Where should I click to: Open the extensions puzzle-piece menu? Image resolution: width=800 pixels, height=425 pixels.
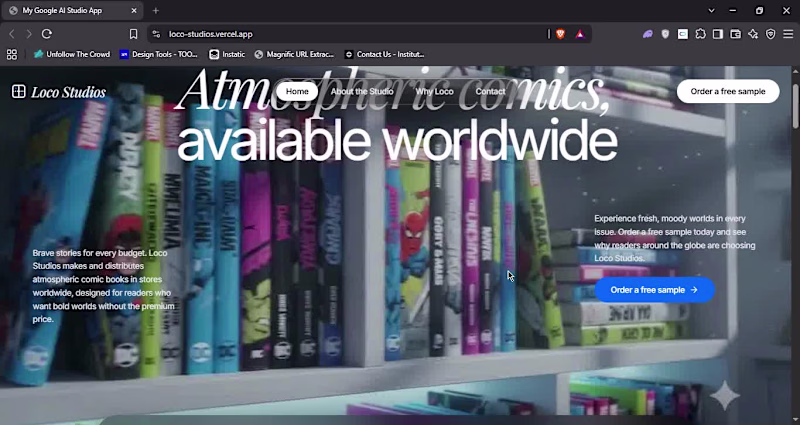pyautogui.click(x=701, y=34)
